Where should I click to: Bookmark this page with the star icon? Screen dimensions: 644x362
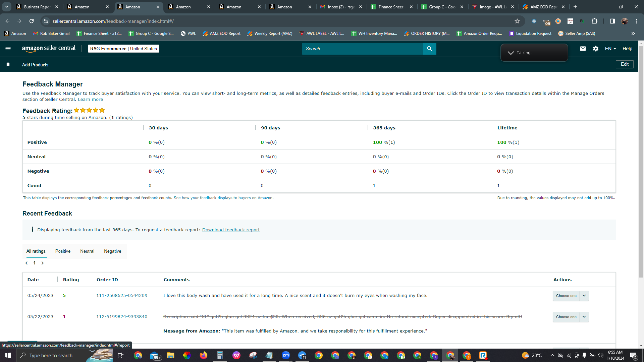517,21
